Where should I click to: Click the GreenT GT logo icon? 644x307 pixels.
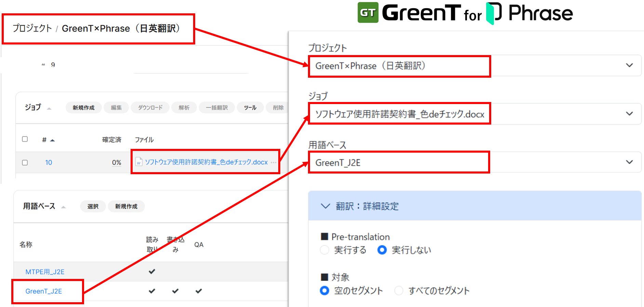(x=368, y=13)
